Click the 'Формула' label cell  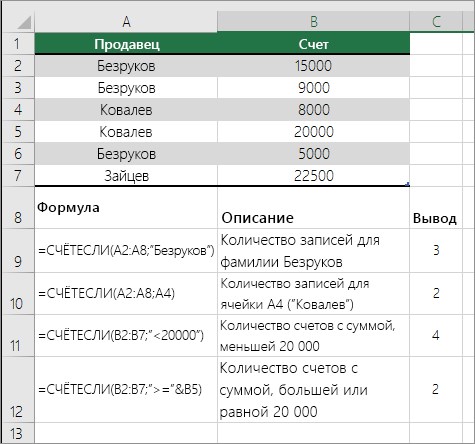(126, 208)
